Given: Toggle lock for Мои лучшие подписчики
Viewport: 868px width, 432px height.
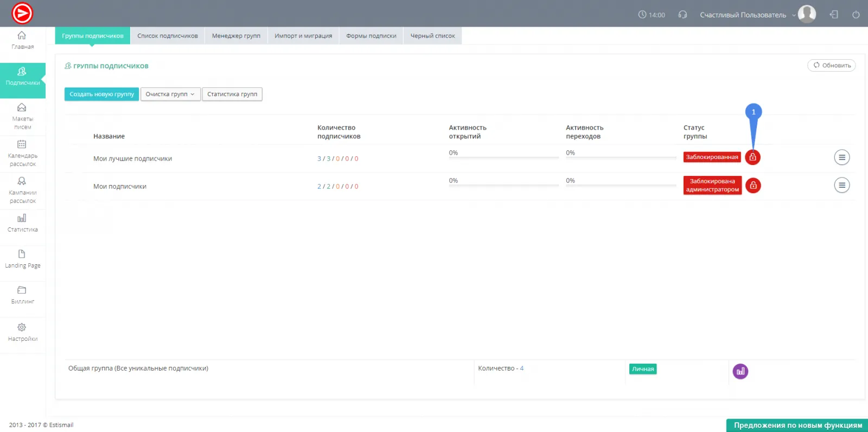Looking at the screenshot, I should tap(752, 157).
